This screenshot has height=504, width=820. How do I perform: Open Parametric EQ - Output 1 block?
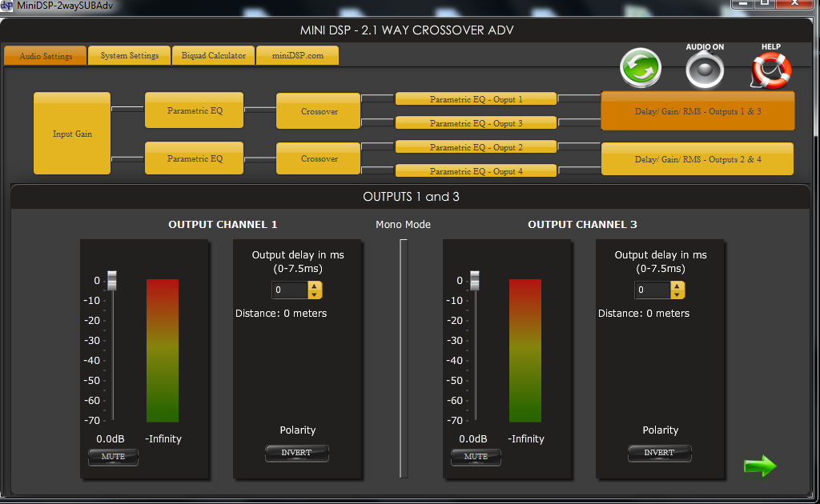pyautogui.click(x=476, y=99)
